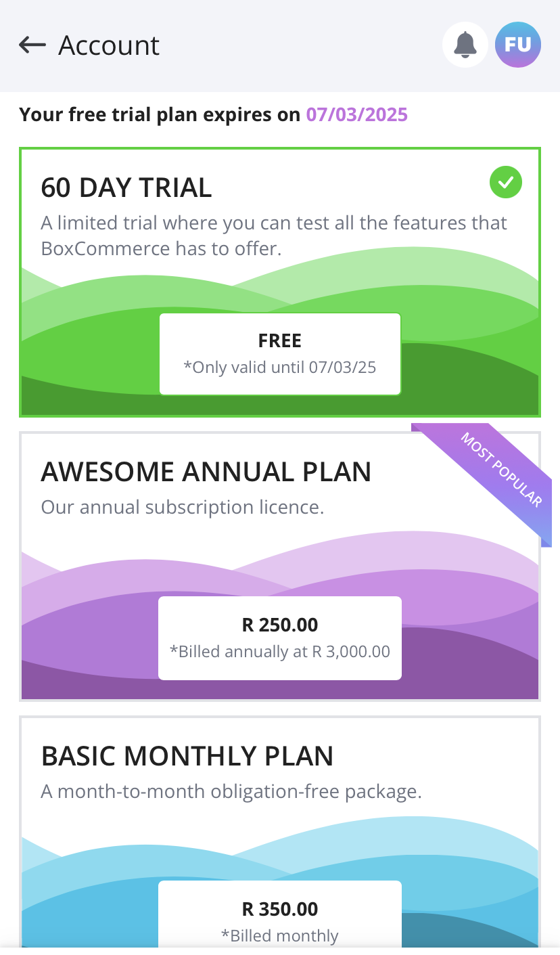The height and width of the screenshot is (955, 560).
Task: Click the green checkmark on the trial plan
Action: [505, 182]
